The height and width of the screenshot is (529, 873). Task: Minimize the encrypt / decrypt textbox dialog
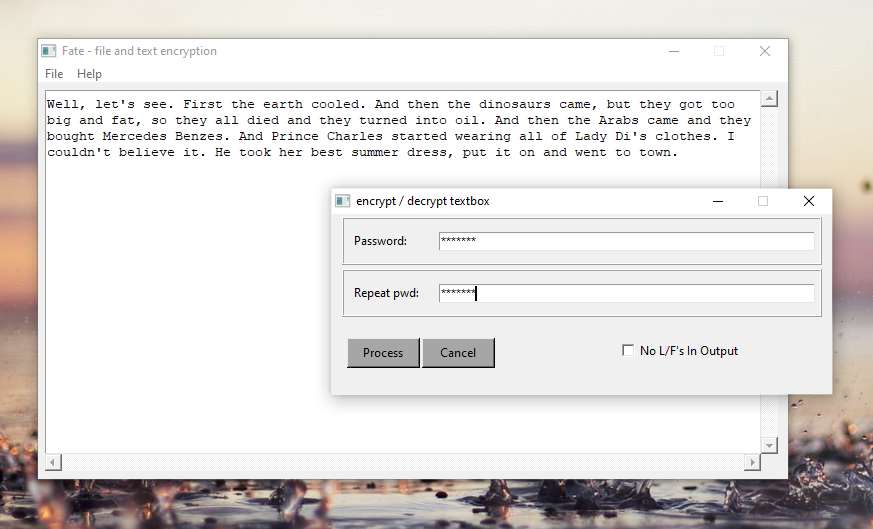tap(718, 201)
